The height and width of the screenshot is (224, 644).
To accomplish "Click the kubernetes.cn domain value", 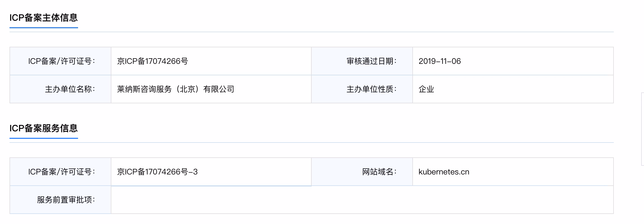I will tap(444, 172).
